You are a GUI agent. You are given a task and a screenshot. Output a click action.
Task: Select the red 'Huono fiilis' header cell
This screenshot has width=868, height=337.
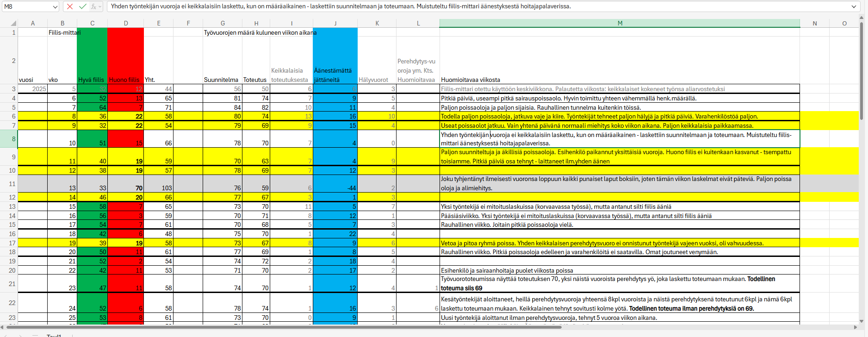[x=125, y=61]
